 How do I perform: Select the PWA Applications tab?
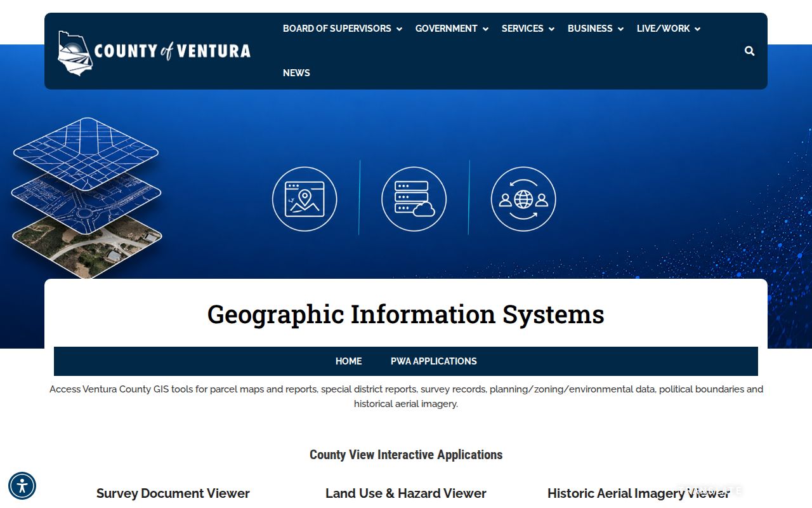[x=434, y=361]
